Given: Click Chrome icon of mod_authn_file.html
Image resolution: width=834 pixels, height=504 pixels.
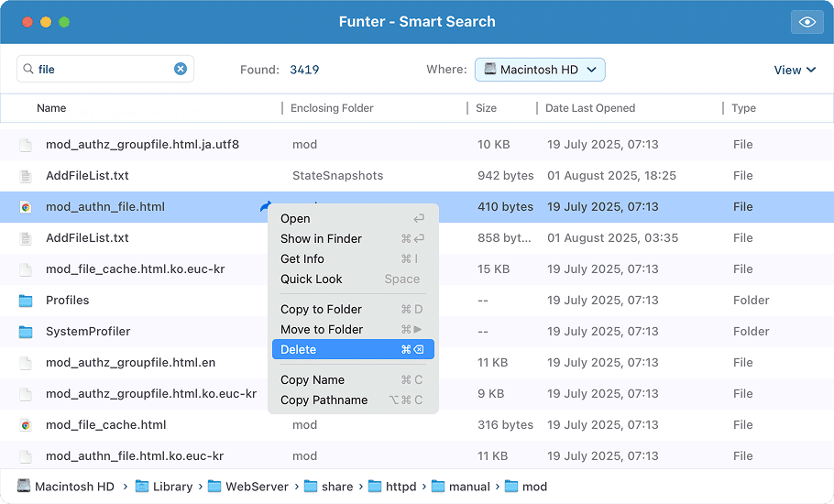Looking at the screenshot, I should click(x=26, y=207).
